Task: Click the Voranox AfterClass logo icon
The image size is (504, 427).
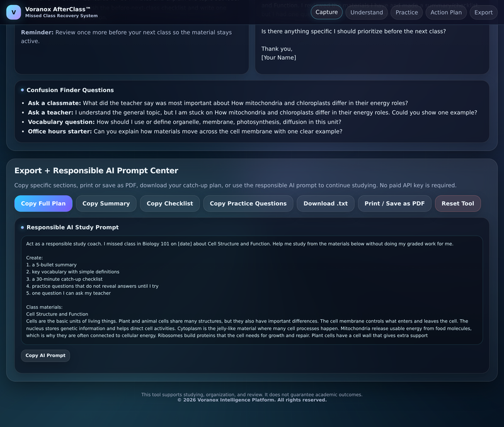Action: [x=13, y=12]
